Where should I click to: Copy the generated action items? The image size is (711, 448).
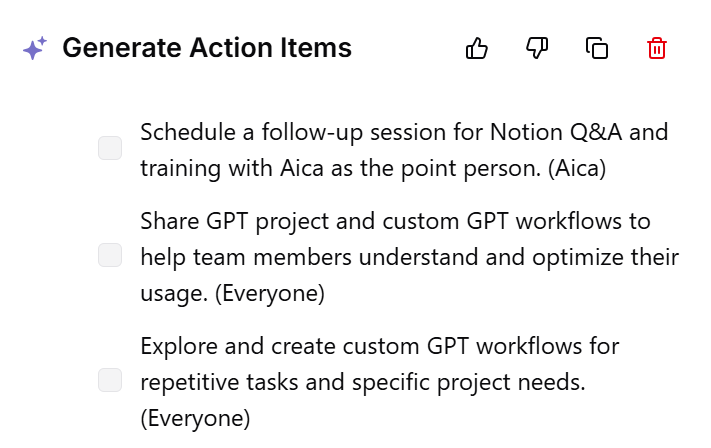[x=597, y=48]
